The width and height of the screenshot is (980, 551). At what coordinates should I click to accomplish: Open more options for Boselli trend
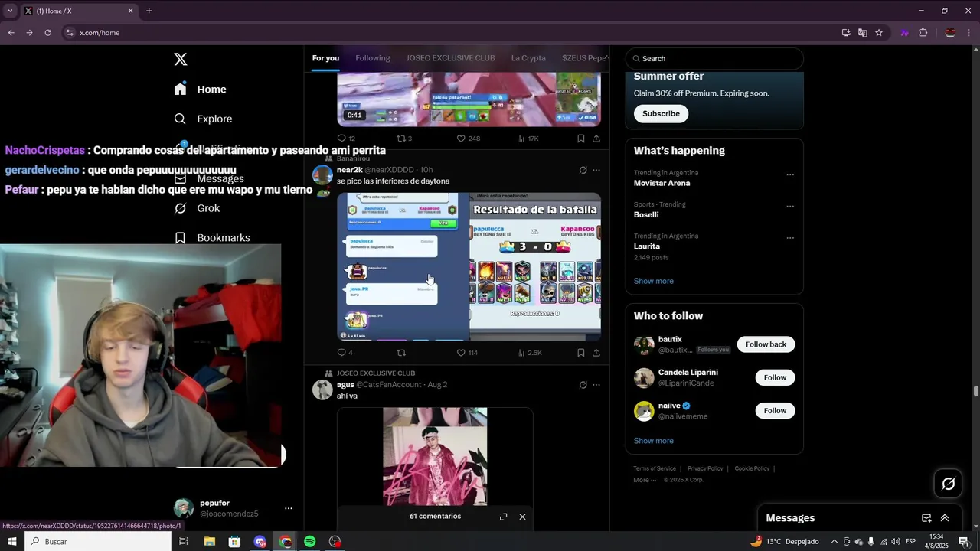(790, 207)
